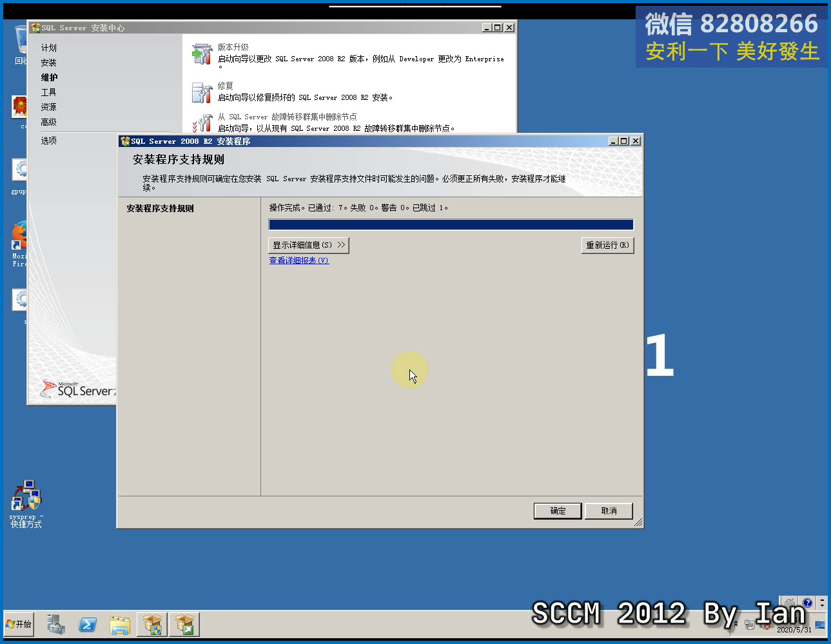Viewport: 831px width, 644px height.
Task: Launch PowerShell from the taskbar
Action: click(x=88, y=624)
